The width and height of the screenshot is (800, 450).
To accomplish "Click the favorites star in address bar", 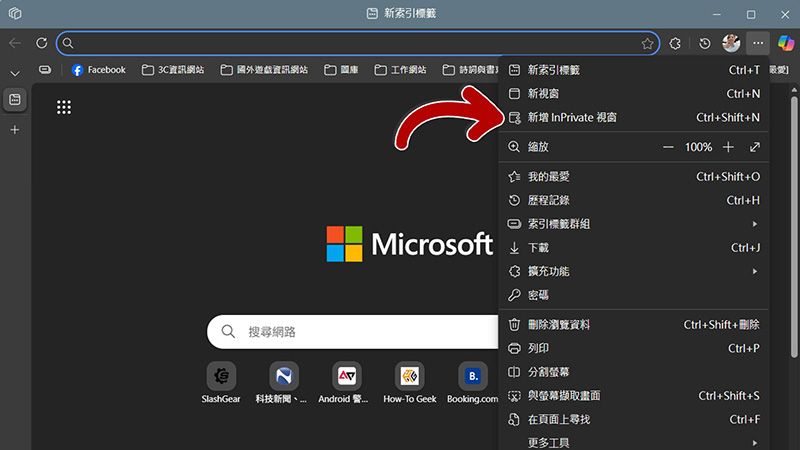I will coord(647,43).
